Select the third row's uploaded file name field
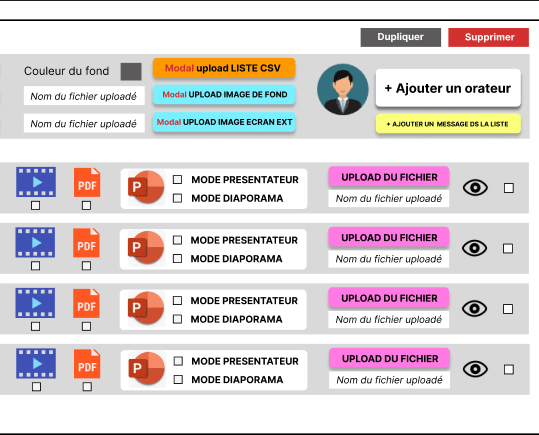Image resolution: width=539 pixels, height=435 pixels. point(389,319)
